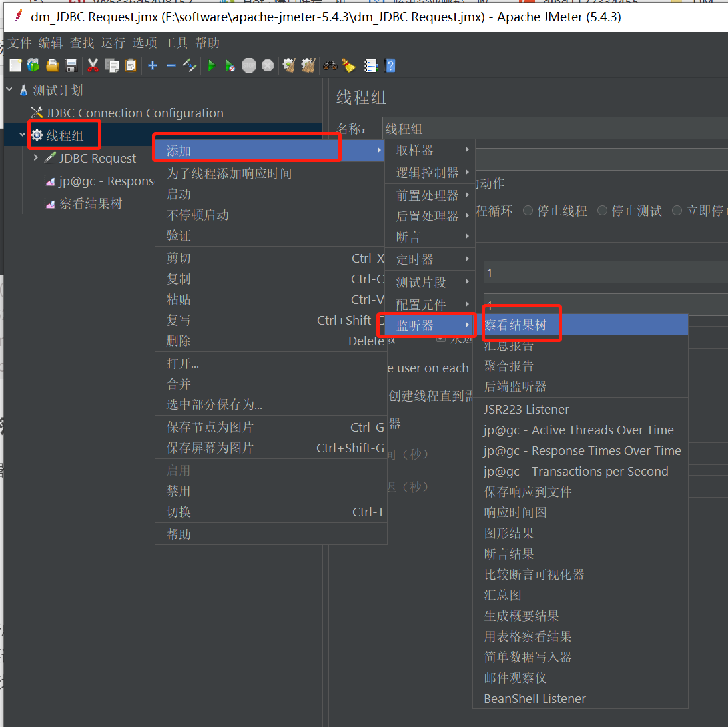
Task: Click the 测试计划 flask icon in tree
Action: point(24,90)
